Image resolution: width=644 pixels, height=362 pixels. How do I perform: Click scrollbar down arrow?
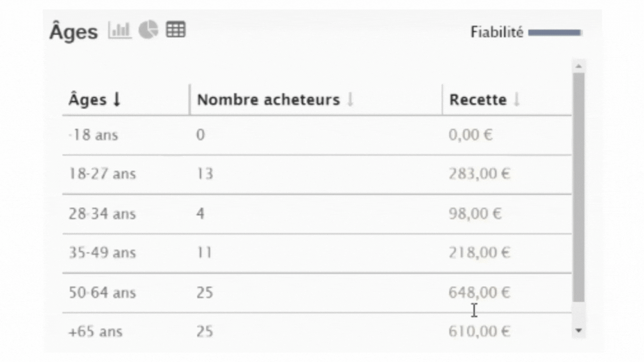coord(579,331)
